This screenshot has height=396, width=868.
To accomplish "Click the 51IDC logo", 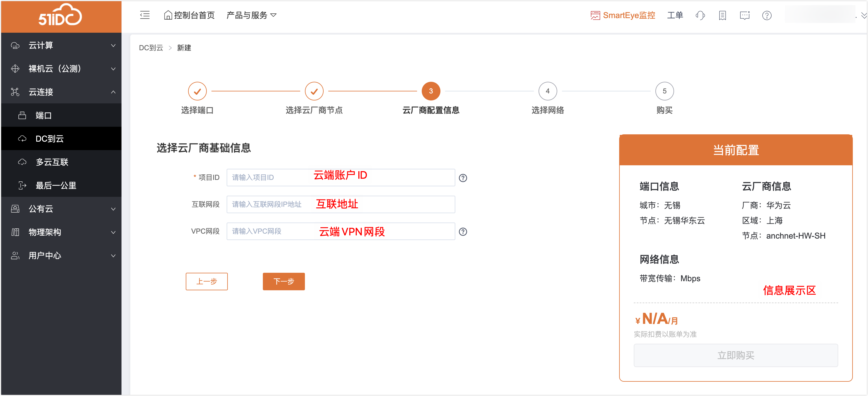I will pos(60,15).
